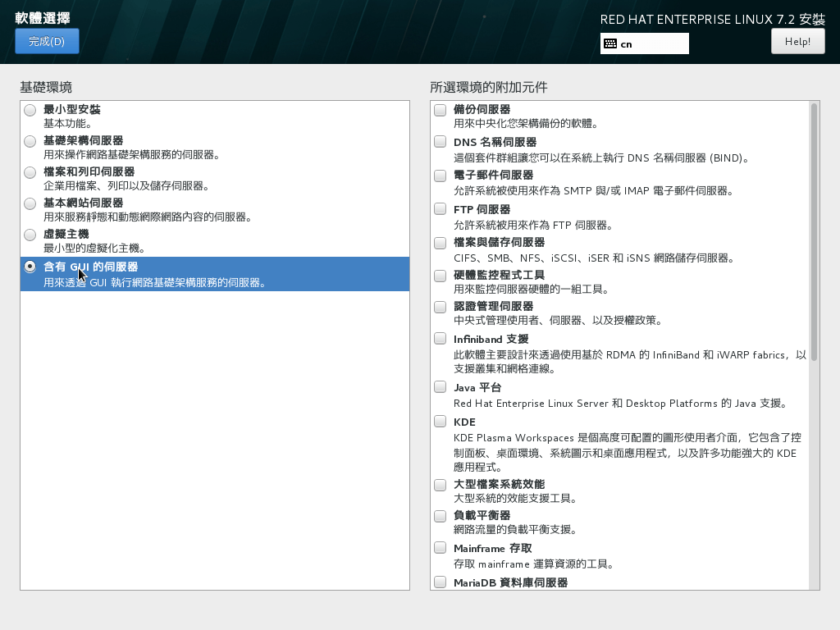Select 檔案和列印伺服器 radio button
The height and width of the screenshot is (630, 840).
(x=30, y=172)
